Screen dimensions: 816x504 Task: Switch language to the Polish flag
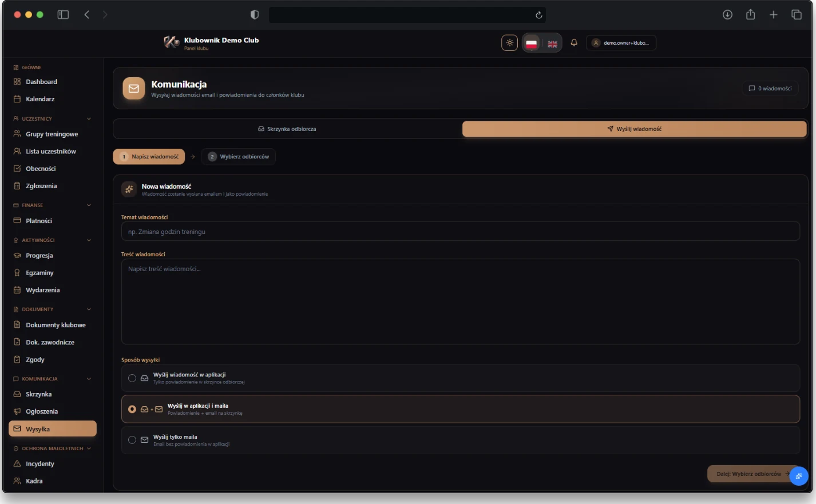pos(531,43)
